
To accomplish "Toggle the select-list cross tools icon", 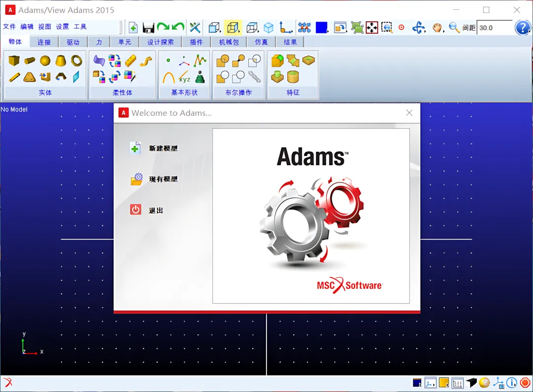I will tap(195, 28).
